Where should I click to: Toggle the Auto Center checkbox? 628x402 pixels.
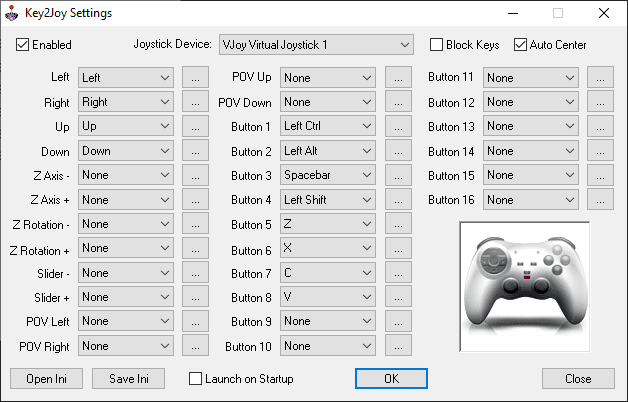tap(520, 45)
